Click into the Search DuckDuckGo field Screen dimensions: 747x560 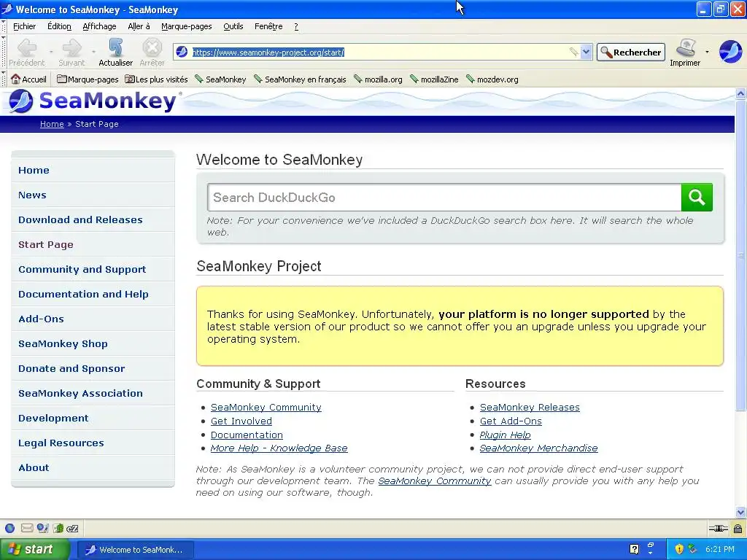click(x=444, y=197)
